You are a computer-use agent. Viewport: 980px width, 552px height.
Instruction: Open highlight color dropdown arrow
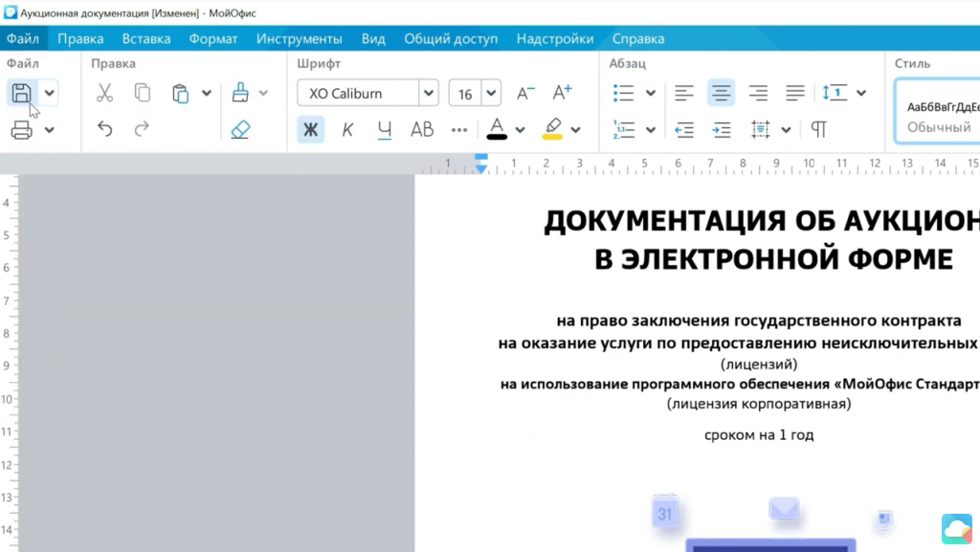pos(575,130)
